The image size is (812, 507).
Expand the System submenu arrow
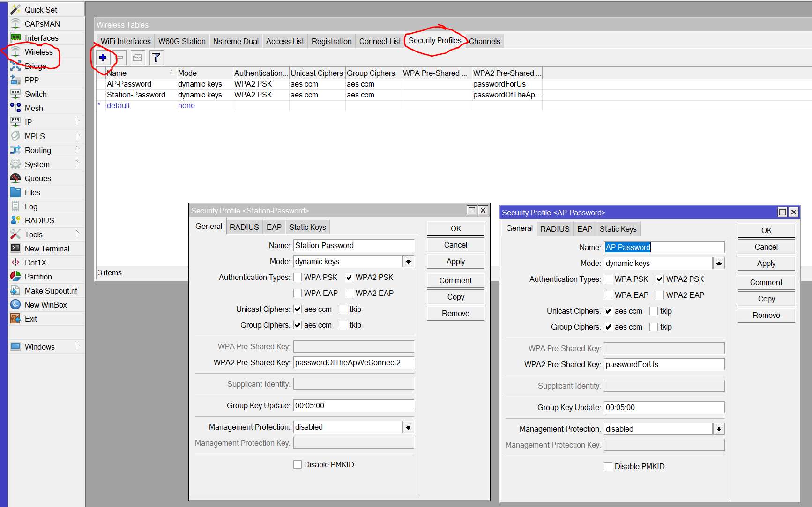(x=77, y=164)
